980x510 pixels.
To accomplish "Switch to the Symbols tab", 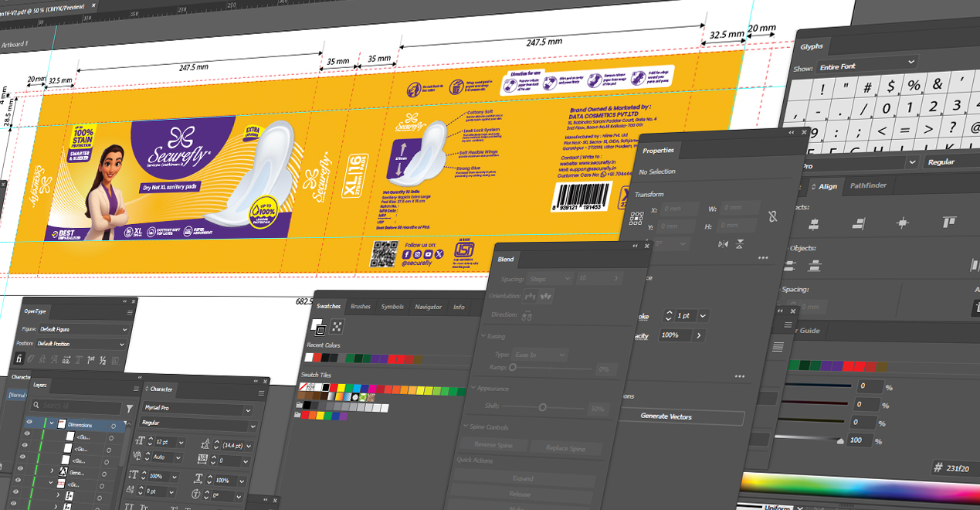I will click(392, 307).
